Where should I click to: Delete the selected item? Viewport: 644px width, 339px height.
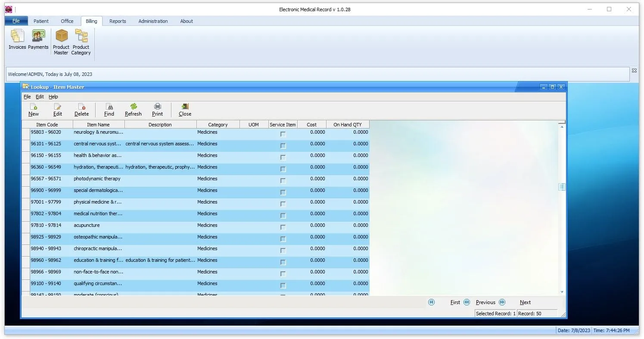81,110
